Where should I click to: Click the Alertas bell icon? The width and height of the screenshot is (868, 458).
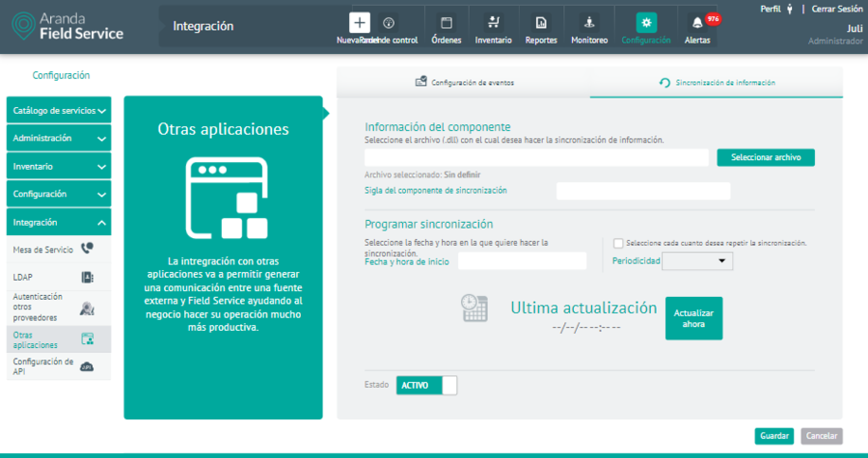[x=697, y=23]
